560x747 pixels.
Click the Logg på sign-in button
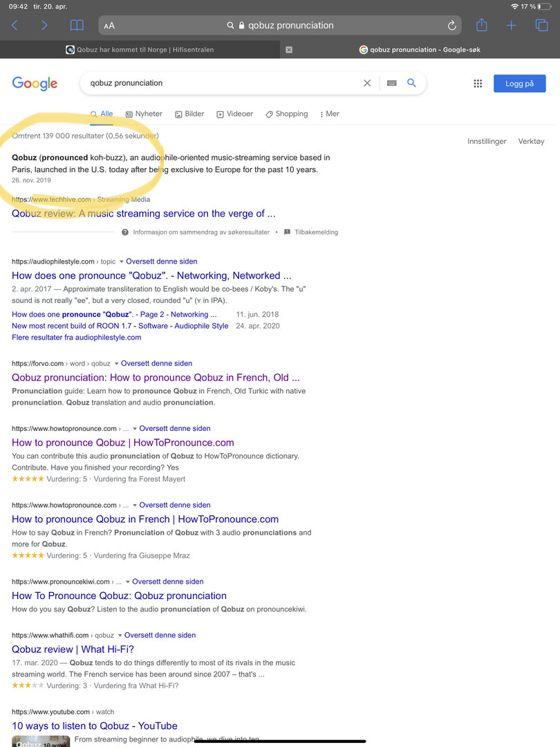519,84
